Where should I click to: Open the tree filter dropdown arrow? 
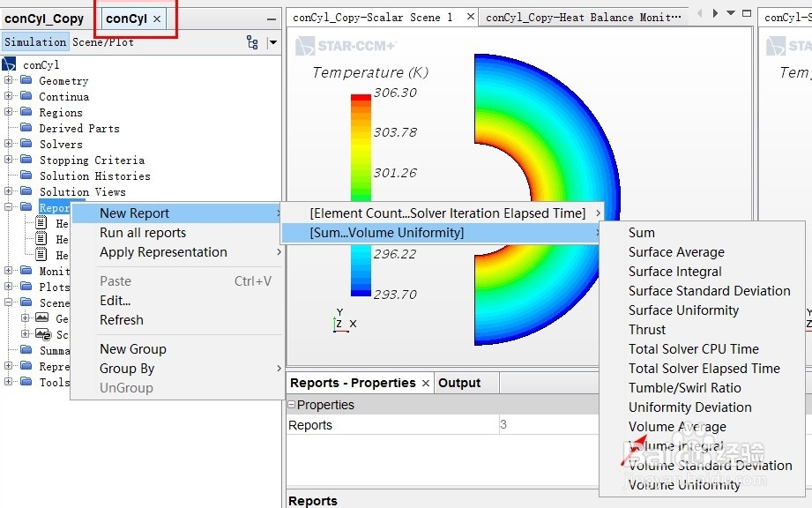(272, 42)
